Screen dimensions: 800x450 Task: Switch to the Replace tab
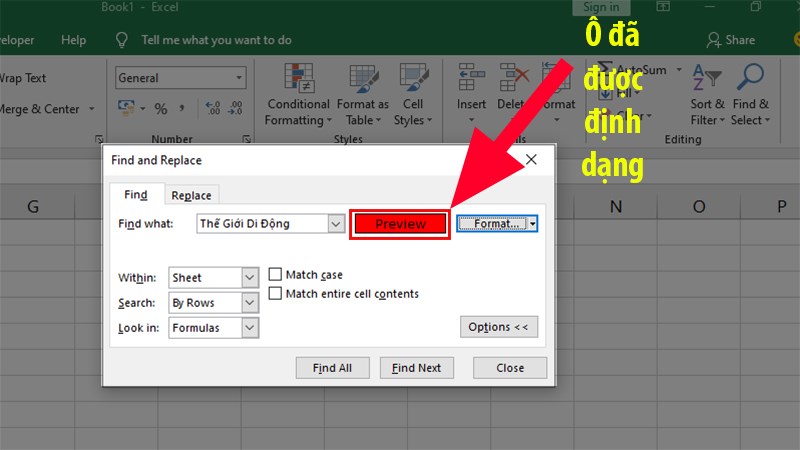click(190, 196)
